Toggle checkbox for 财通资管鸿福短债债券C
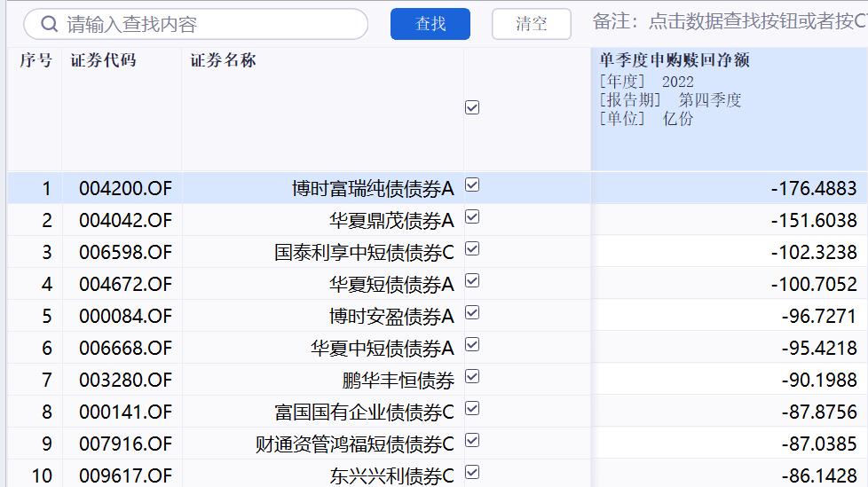Viewport: 868px width, 487px height. coord(472,441)
